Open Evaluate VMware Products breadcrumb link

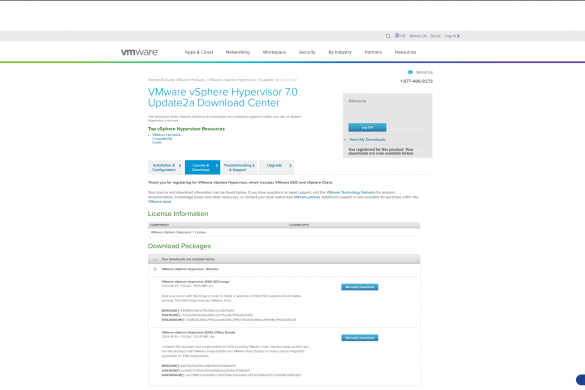(x=183, y=80)
